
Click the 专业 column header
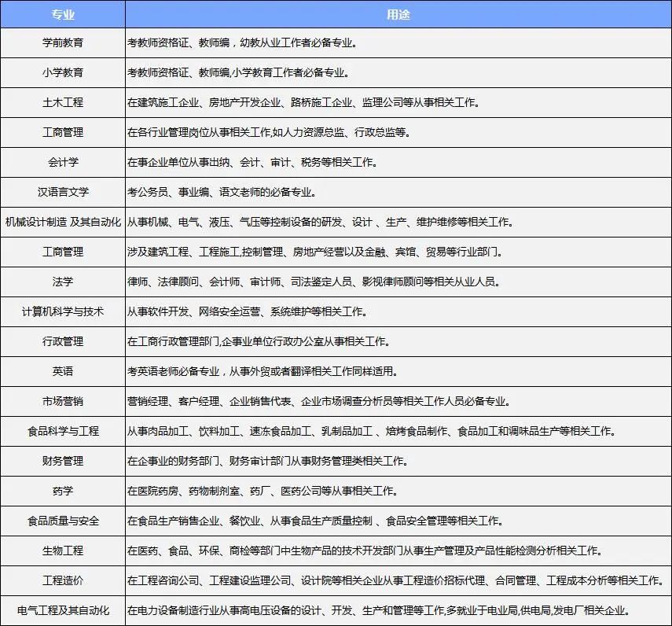click(x=63, y=15)
